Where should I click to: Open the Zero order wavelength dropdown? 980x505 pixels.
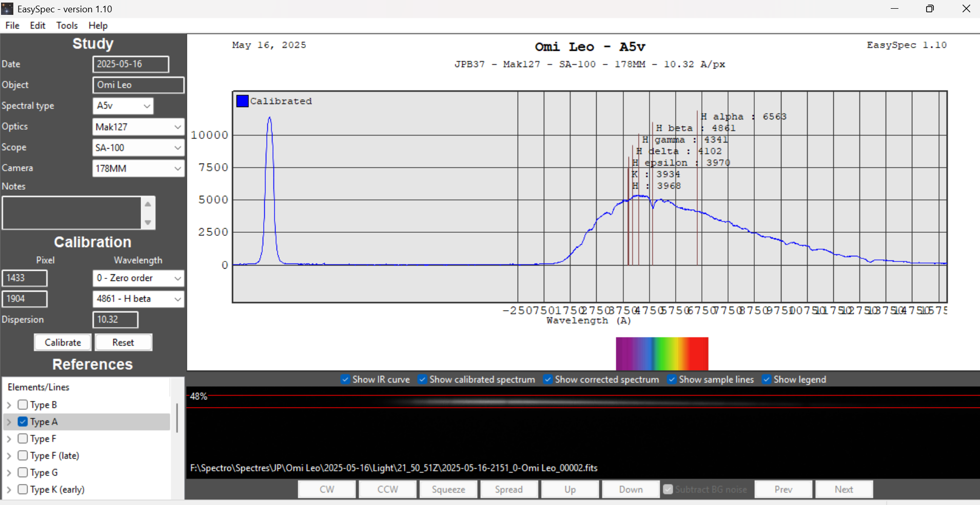click(x=178, y=278)
